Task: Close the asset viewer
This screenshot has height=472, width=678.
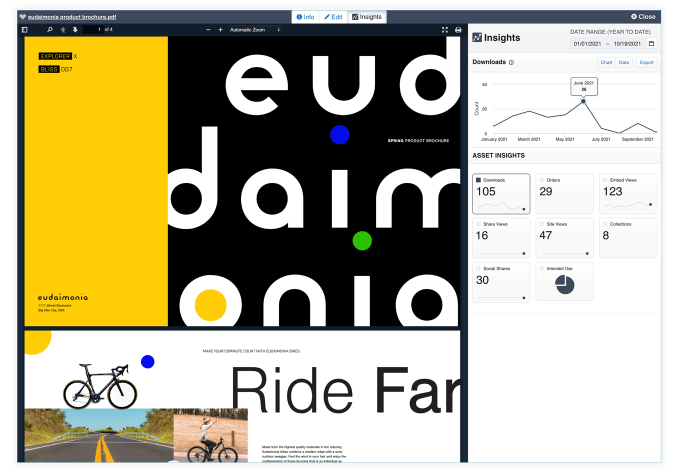Action: tap(643, 17)
